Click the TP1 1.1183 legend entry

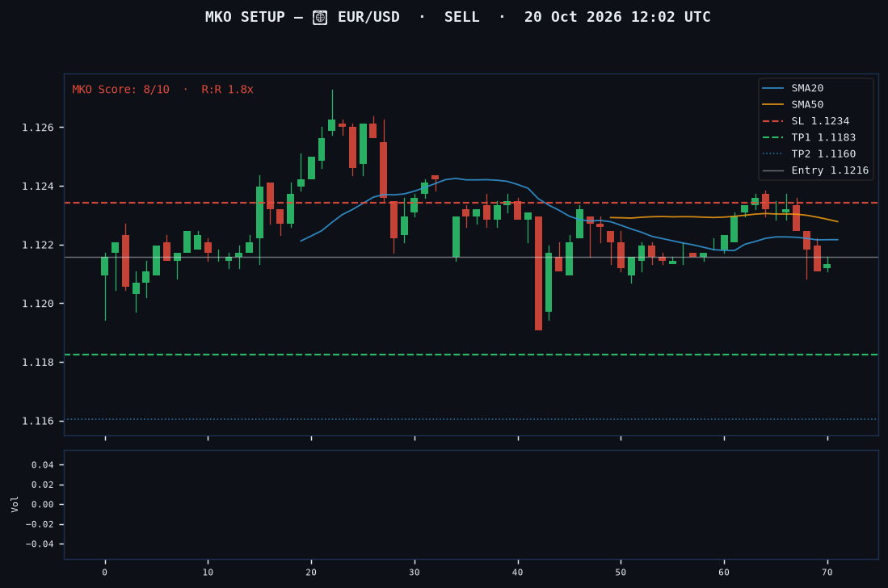[810, 137]
